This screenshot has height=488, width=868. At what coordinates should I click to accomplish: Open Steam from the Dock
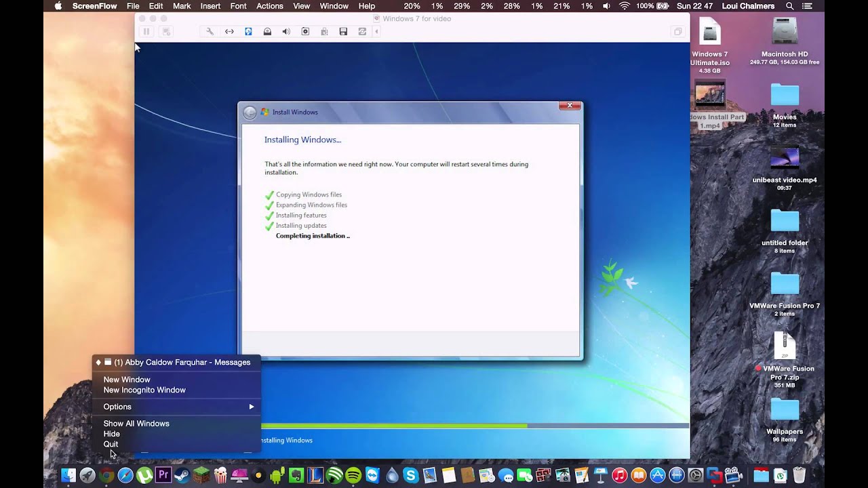click(x=182, y=475)
